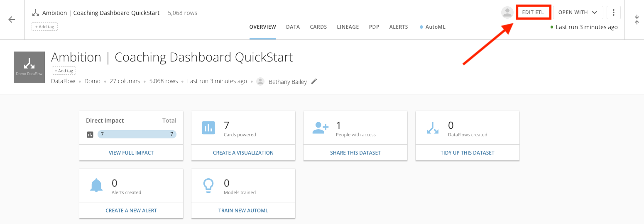This screenshot has height=224, width=644.
Task: Open the three-dot more options menu
Action: tap(613, 12)
